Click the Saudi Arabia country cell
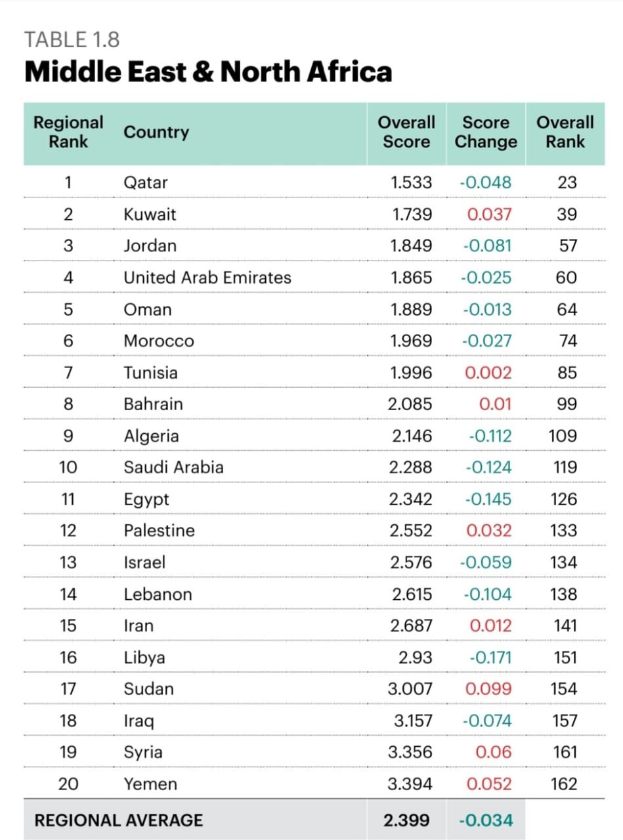623x840 pixels. (174, 467)
